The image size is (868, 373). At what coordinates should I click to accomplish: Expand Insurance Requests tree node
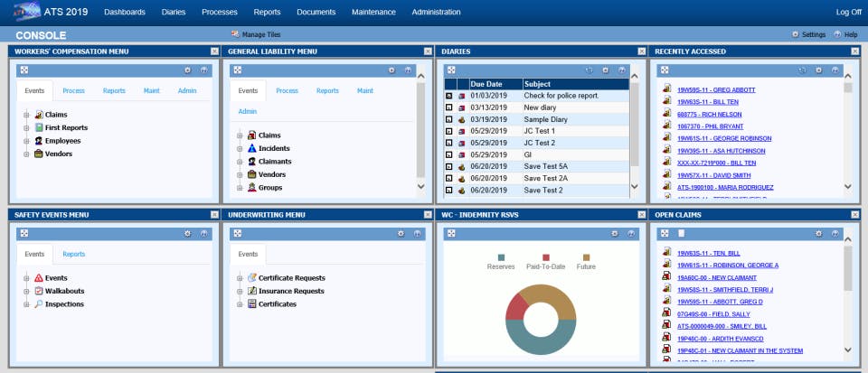point(240,291)
